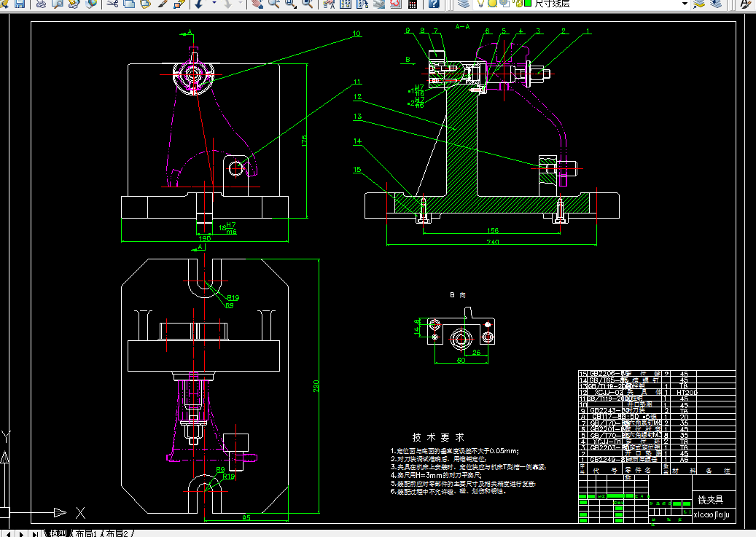Click the 铣夹具 title block text

pyautogui.click(x=710, y=500)
